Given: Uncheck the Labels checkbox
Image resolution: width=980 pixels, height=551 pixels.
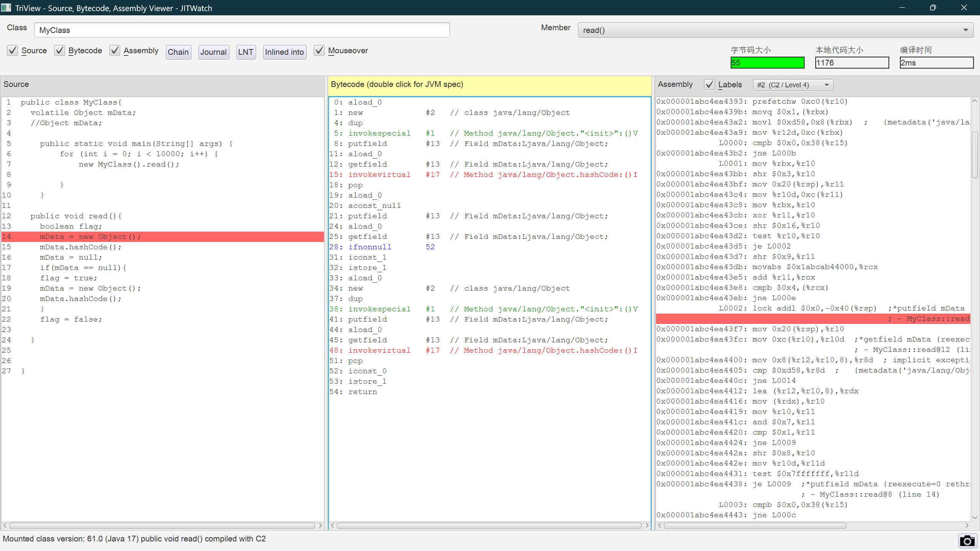Looking at the screenshot, I should pyautogui.click(x=709, y=85).
